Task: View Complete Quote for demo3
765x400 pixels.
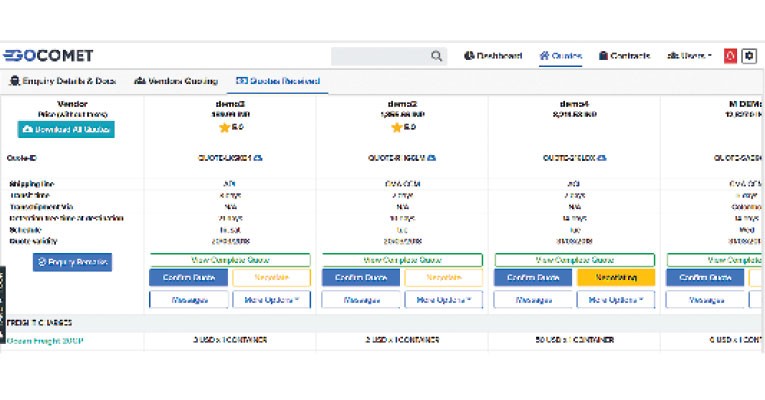Action: pyautogui.click(x=230, y=260)
